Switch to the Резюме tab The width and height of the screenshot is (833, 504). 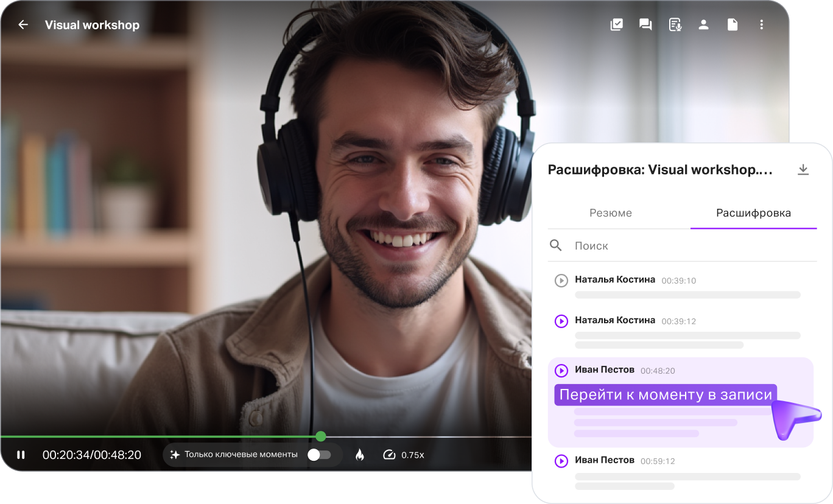point(611,213)
